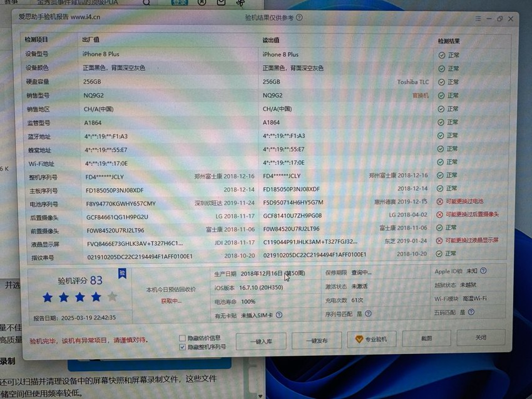Click the 截图 screenshot button

426,338
